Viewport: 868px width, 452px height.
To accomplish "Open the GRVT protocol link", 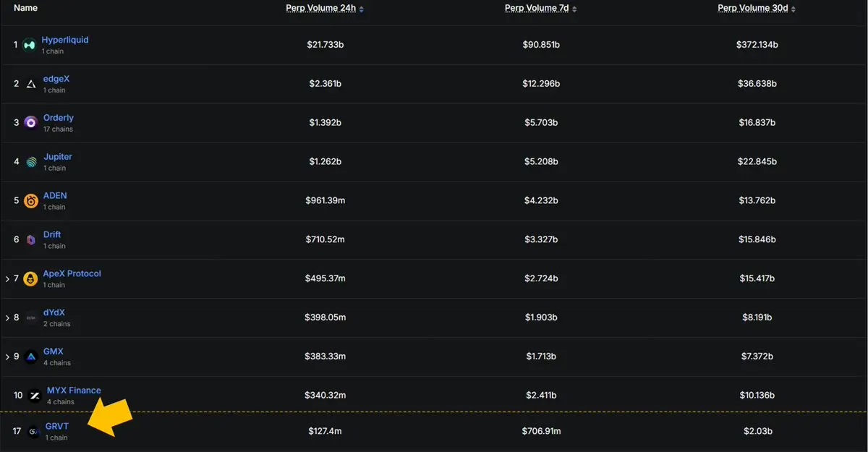I will (x=57, y=427).
